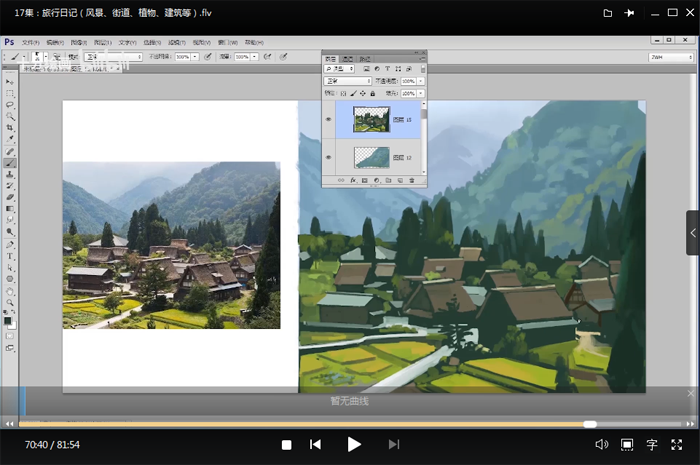Viewport: 700px width, 465px height.
Task: Switch to the Channels tab in Layers panel
Action: click(x=348, y=58)
